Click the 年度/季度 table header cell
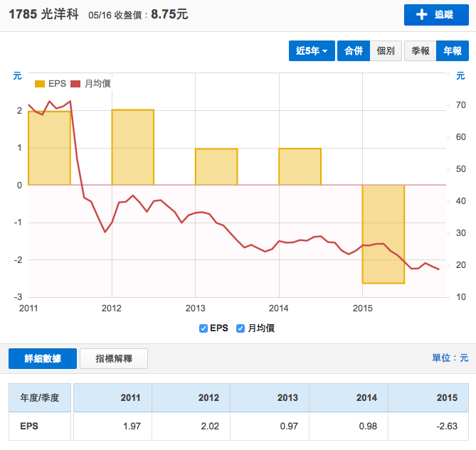This screenshot has width=476, height=450. pos(41,397)
